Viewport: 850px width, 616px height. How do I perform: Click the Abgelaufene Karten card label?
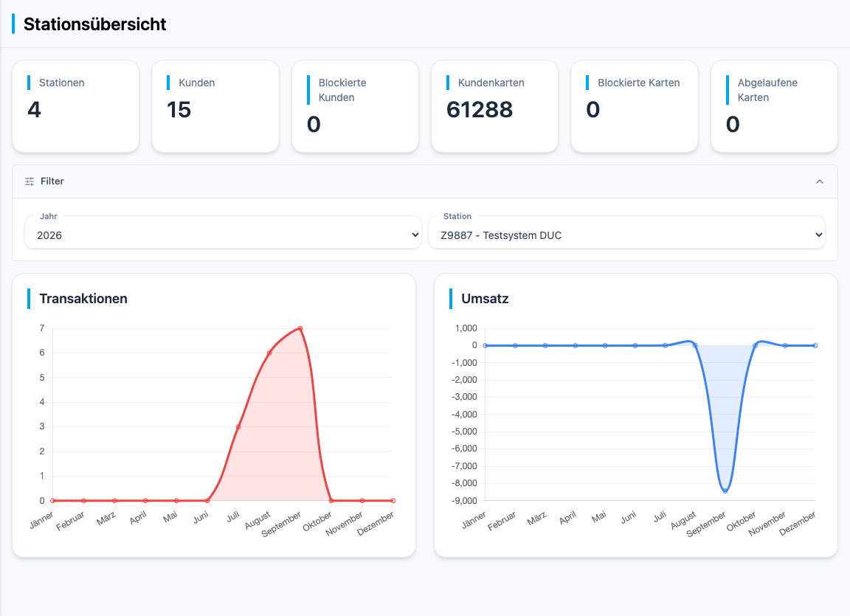(x=767, y=90)
